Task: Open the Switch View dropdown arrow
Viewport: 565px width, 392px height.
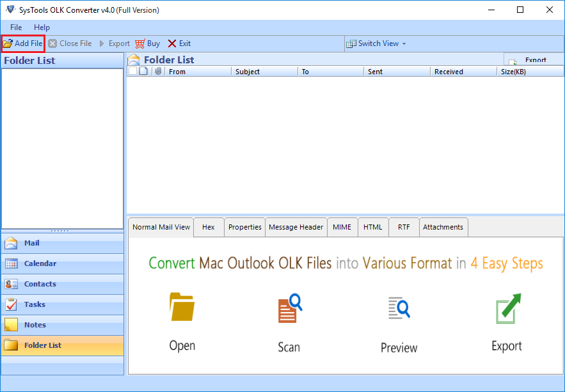Action: click(x=404, y=44)
